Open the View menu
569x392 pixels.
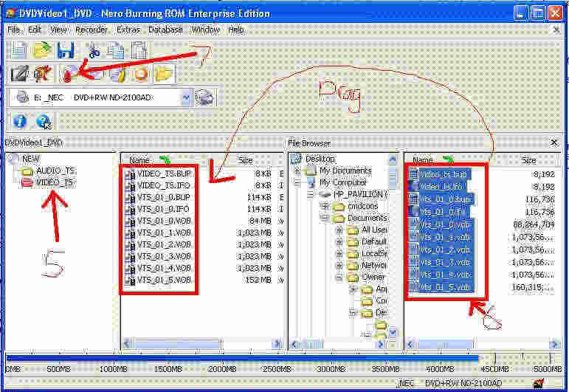click(58, 30)
